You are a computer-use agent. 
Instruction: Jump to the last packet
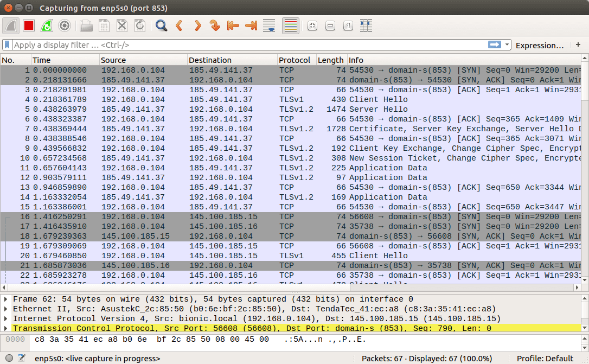point(251,25)
